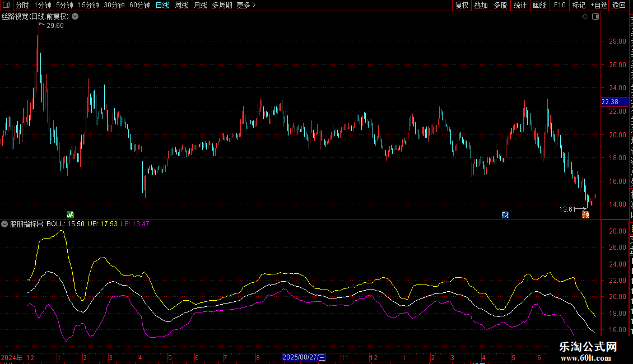
Task: Open F10 company info
Action: [x=560, y=5]
